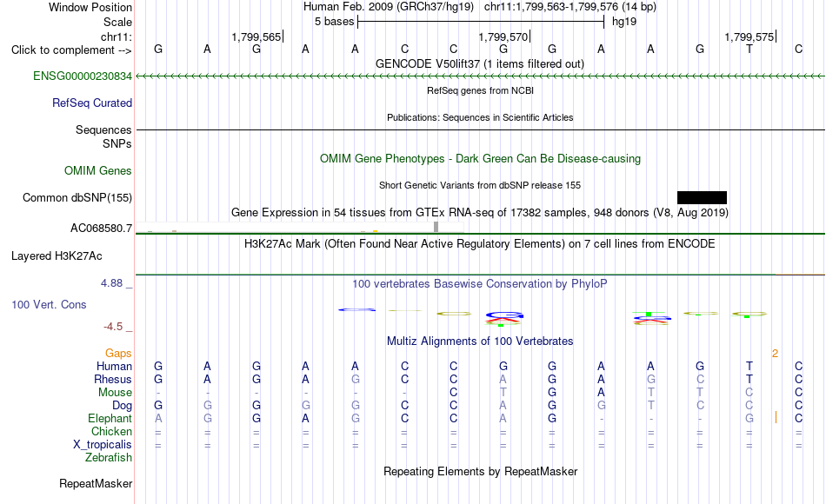Viewport: 826px width, 504px height.
Task: Click the Elephant species row label
Action: coord(110,418)
